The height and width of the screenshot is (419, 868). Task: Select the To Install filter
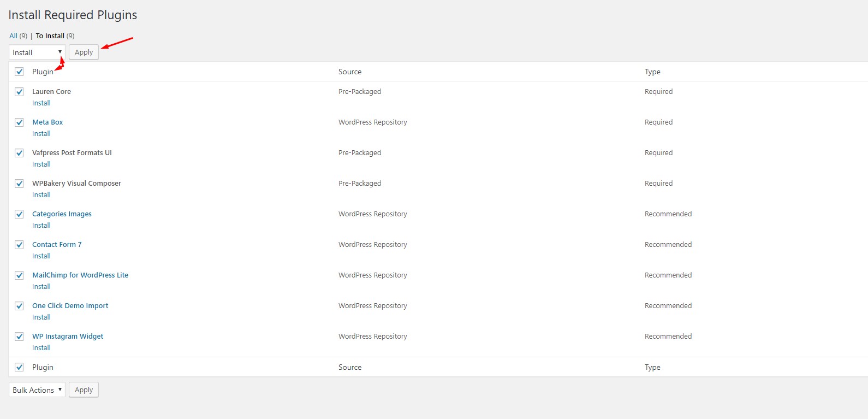click(x=50, y=36)
